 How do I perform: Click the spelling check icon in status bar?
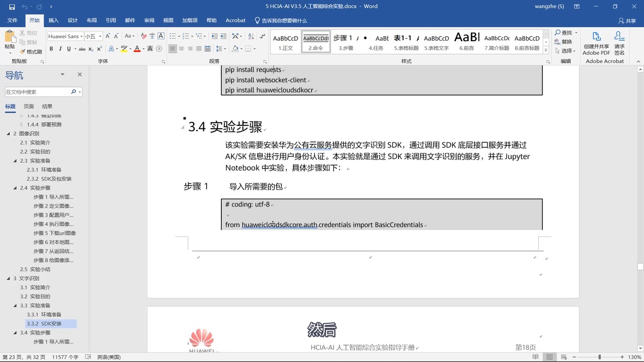pos(89,357)
